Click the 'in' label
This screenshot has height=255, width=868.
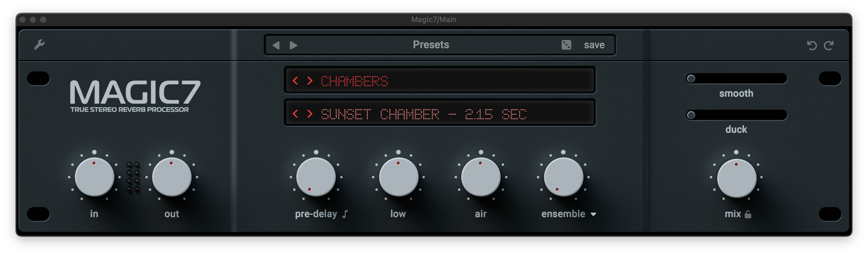94,214
